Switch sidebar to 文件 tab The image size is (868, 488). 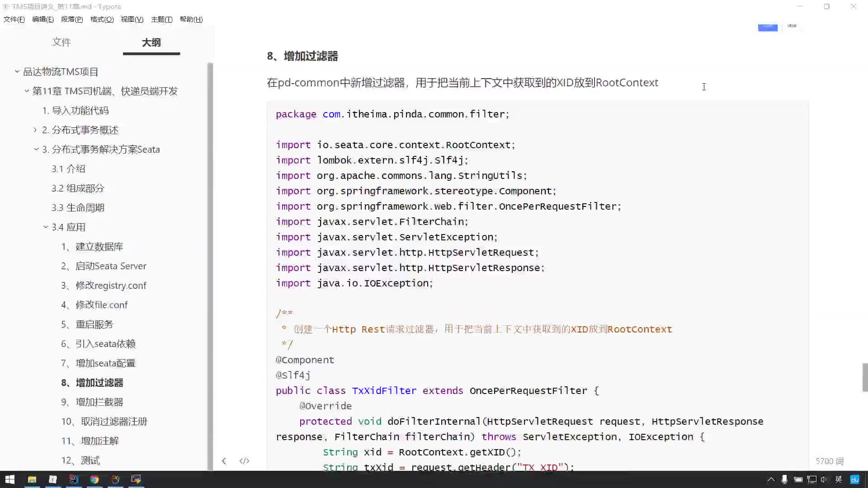pyautogui.click(x=61, y=42)
